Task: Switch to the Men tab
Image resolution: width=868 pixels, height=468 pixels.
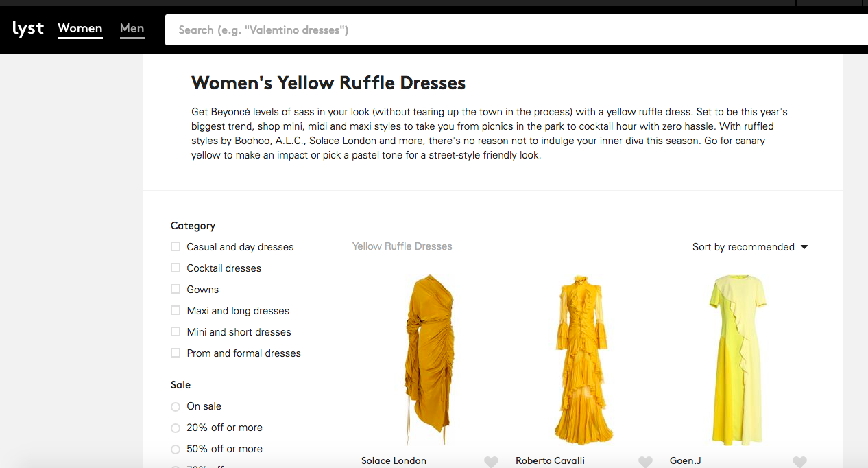Action: point(132,29)
